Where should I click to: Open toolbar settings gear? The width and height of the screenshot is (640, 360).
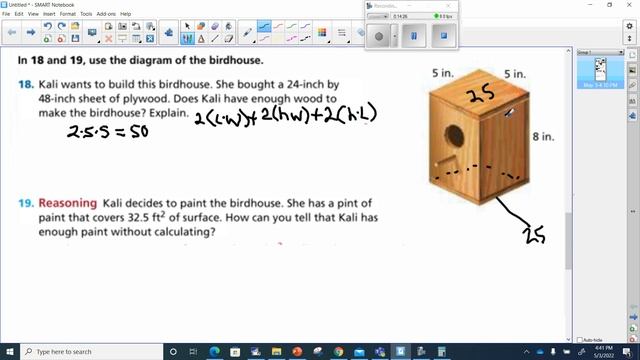[x=629, y=26]
